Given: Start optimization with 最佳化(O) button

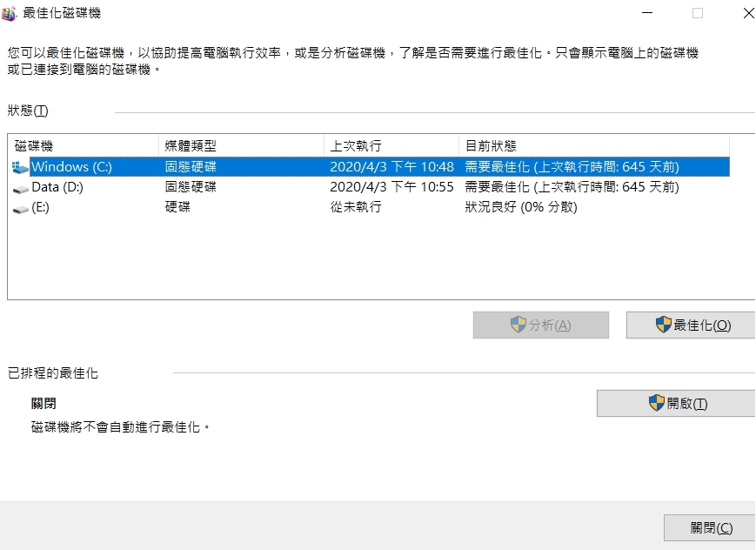Looking at the screenshot, I should (691, 325).
